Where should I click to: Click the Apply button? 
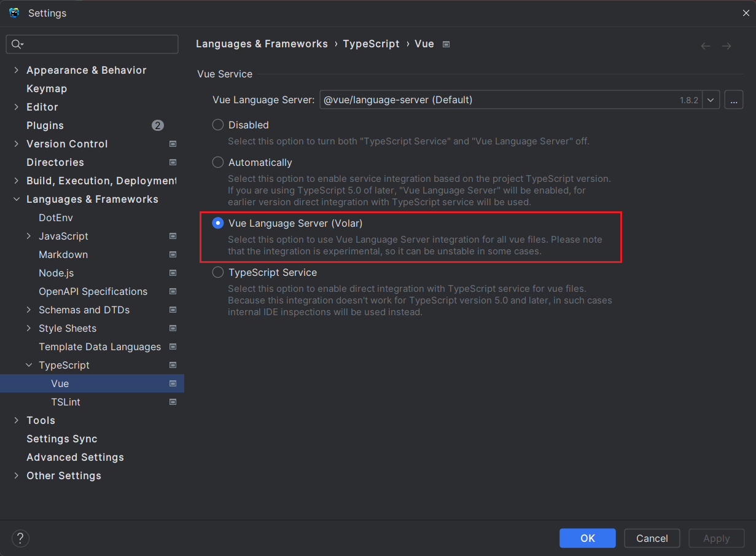coord(717,538)
